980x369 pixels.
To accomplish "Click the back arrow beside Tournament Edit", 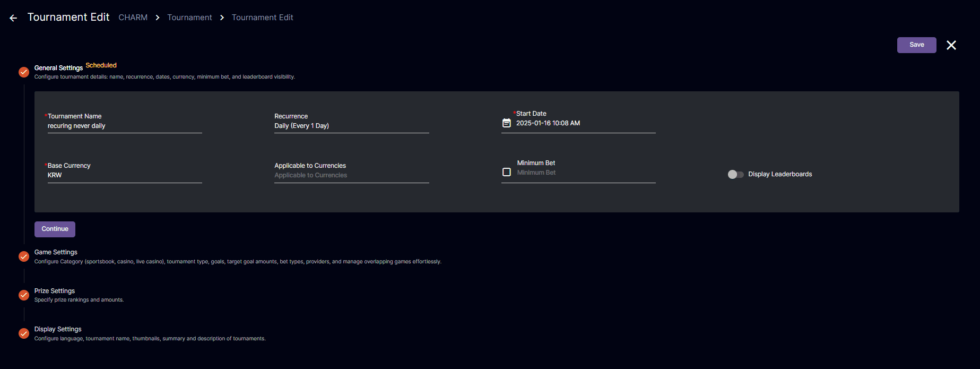I will [13, 18].
